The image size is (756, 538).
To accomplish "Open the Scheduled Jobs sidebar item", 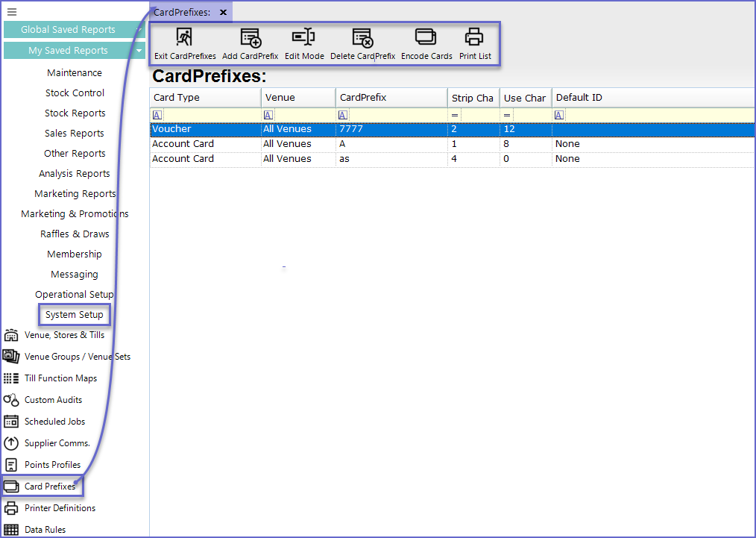I will point(54,422).
